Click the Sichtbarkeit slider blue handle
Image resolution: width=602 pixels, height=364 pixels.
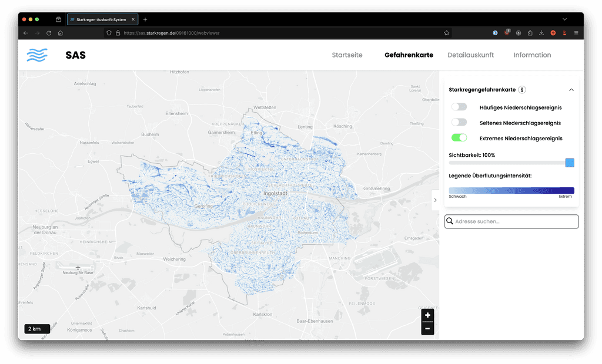570,163
